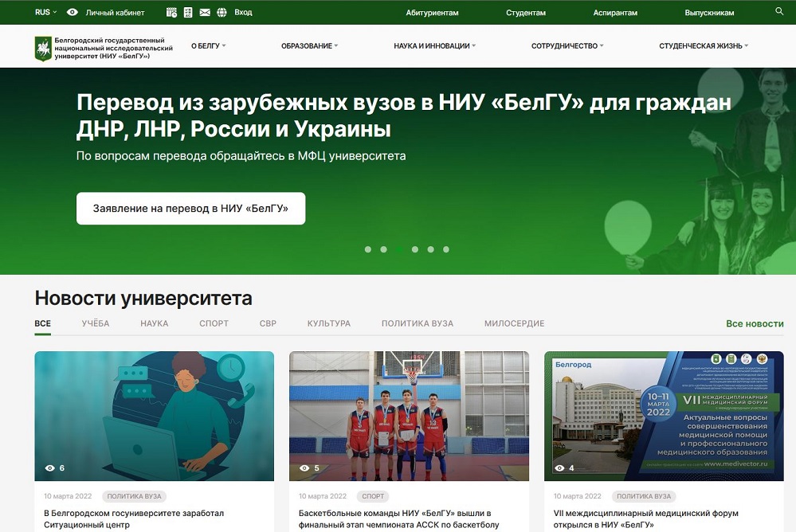Click the globe icon next to Вход
The image size is (796, 532).
pos(222,13)
